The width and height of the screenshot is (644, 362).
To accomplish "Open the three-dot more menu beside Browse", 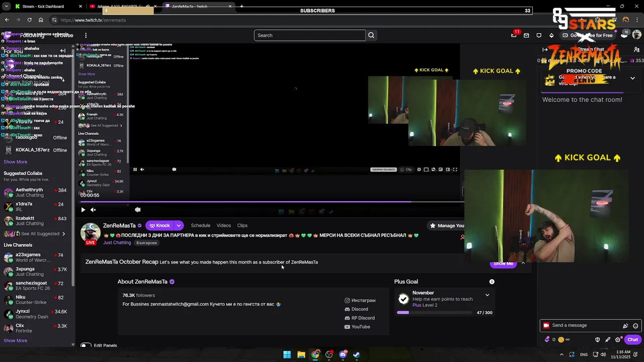I will 86,35.
